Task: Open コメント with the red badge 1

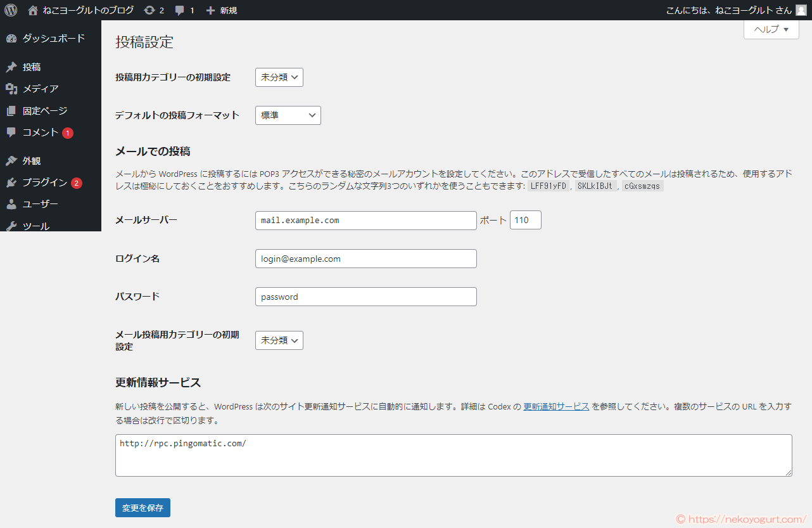Action: coord(11,133)
